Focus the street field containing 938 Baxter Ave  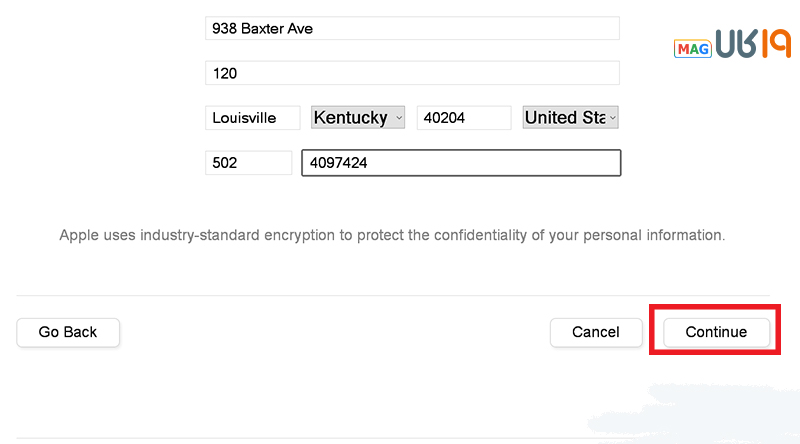coord(412,29)
